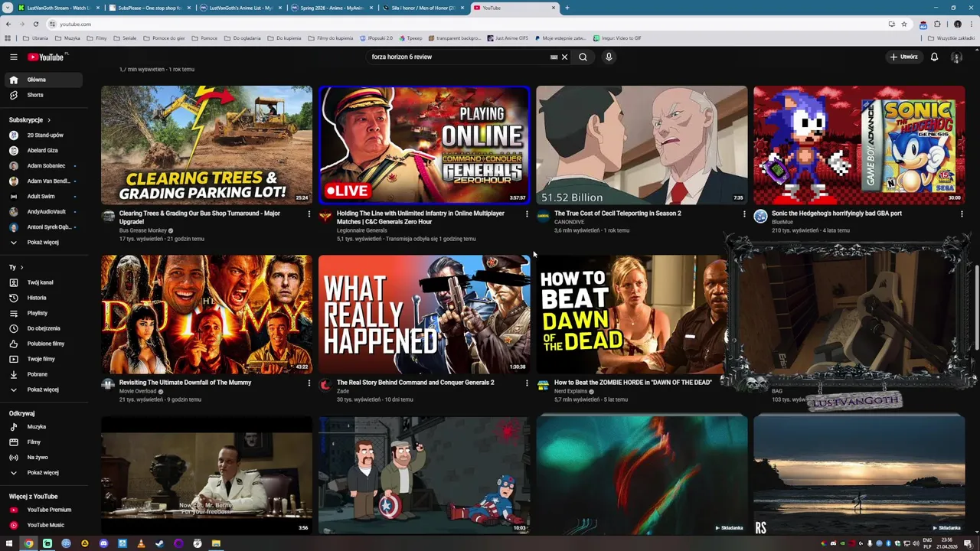Open Twoje filmy in the sidebar
This screenshot has width=980, height=551.
[x=43, y=359]
